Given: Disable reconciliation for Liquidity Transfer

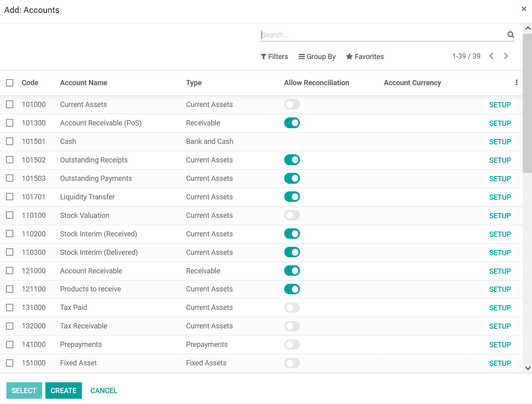Looking at the screenshot, I should [292, 197].
